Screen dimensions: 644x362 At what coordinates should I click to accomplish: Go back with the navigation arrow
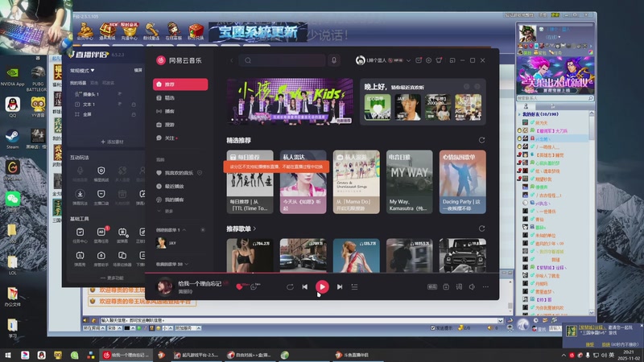click(231, 60)
